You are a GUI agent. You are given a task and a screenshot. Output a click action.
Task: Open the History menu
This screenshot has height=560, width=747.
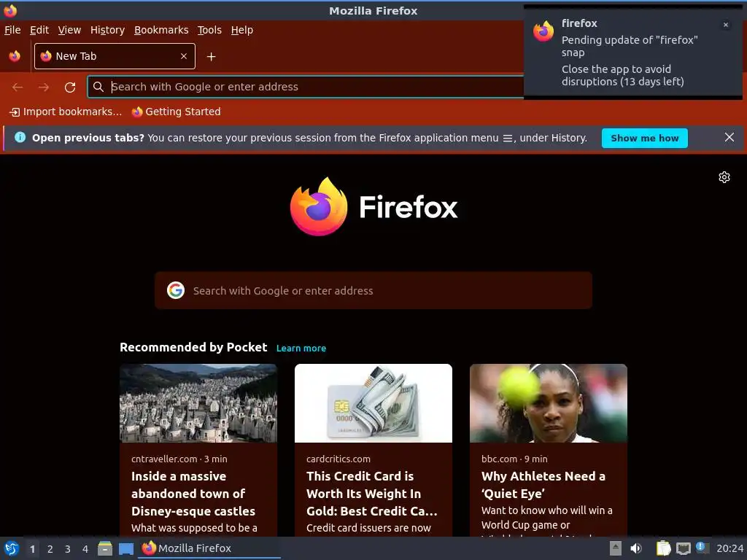pos(107,30)
